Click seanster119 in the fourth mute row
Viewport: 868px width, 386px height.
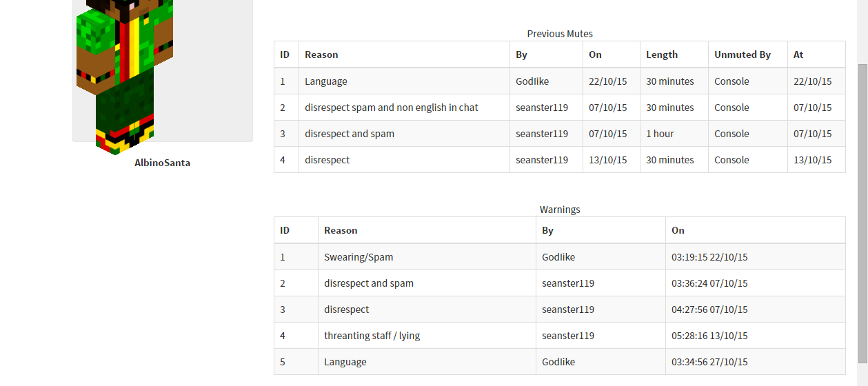(x=541, y=160)
